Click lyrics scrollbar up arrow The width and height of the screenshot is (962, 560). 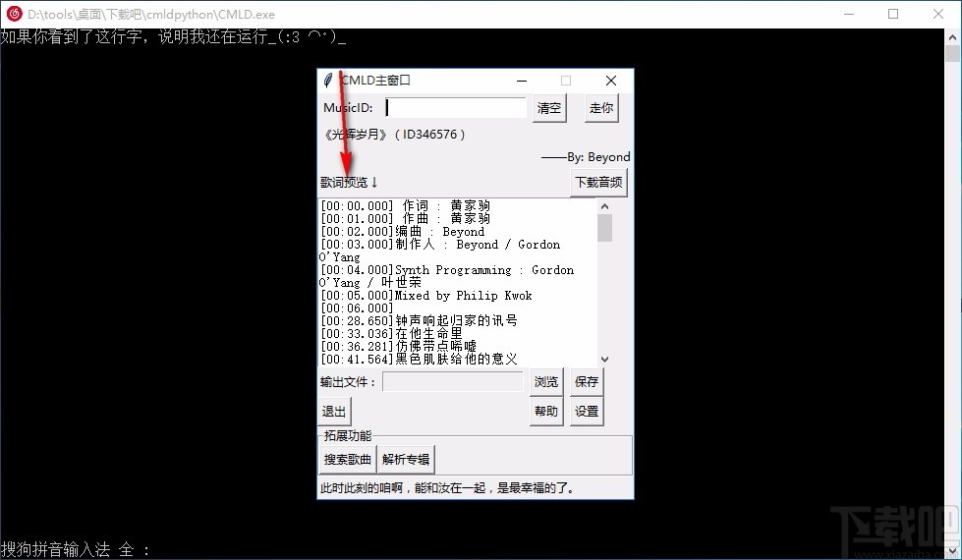(x=605, y=206)
